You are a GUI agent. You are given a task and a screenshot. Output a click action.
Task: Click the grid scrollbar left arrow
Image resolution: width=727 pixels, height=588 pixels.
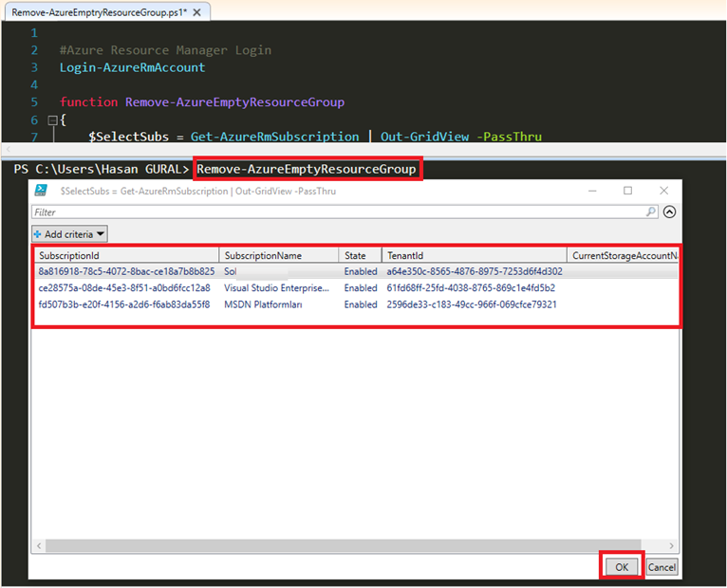pyautogui.click(x=39, y=545)
